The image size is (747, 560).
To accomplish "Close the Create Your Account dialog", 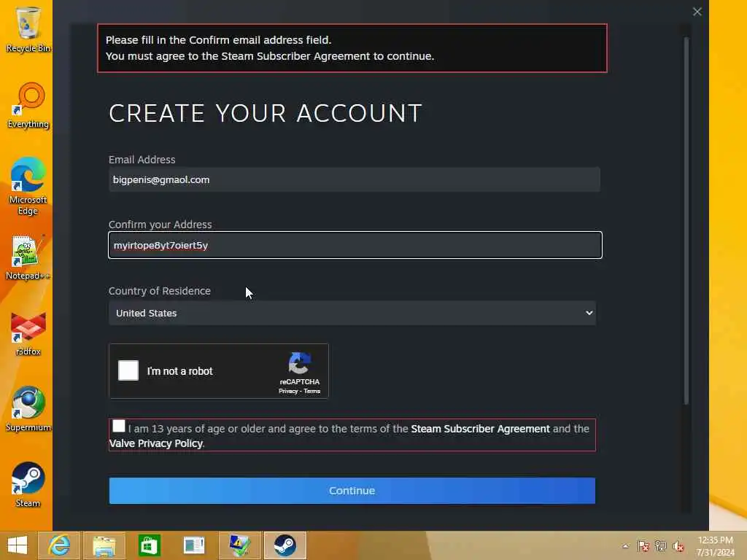I will [697, 12].
